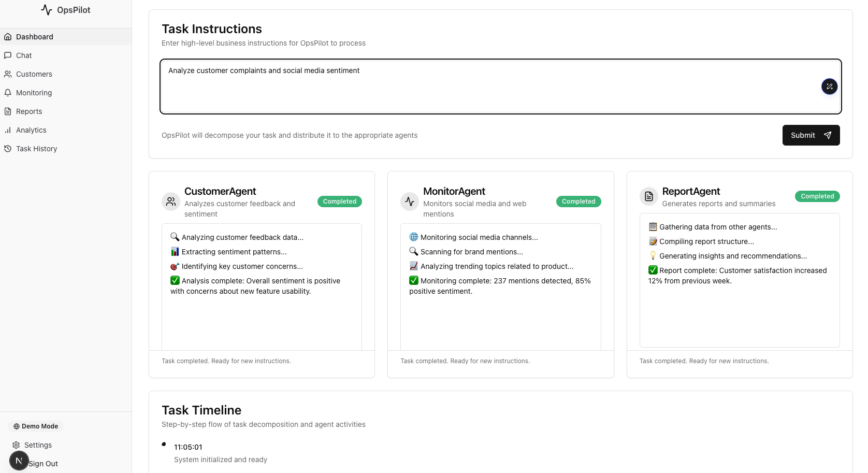Viewport: 868px width, 473px height.
Task: Click the magic wand enhance icon in textarea
Action: point(829,87)
